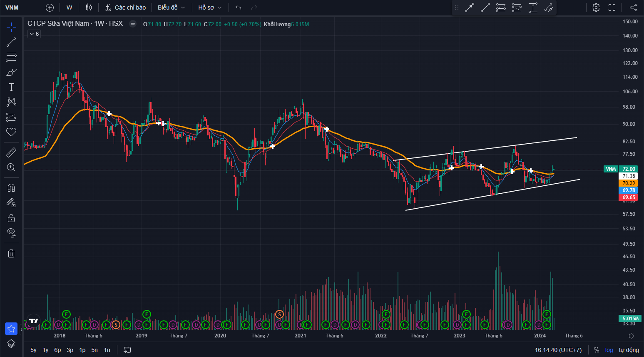
Task: Open the forecasting and measurement tools
Action: coord(11,117)
